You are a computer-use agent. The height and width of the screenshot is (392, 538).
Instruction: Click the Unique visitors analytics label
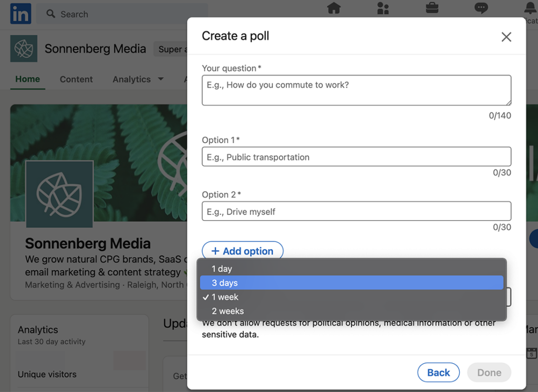(x=47, y=374)
